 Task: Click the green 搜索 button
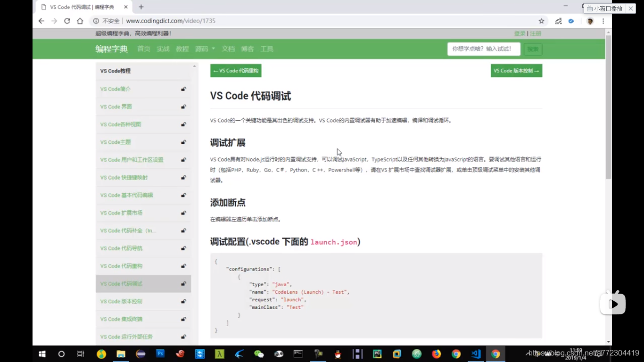[x=533, y=49]
